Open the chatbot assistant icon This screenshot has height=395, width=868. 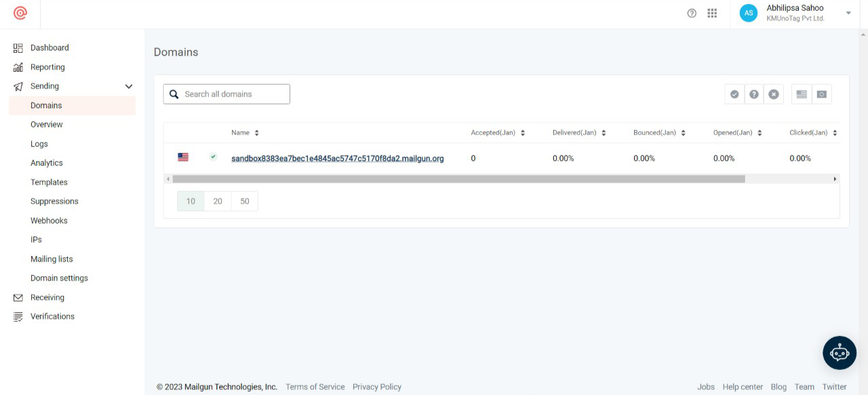coord(840,353)
